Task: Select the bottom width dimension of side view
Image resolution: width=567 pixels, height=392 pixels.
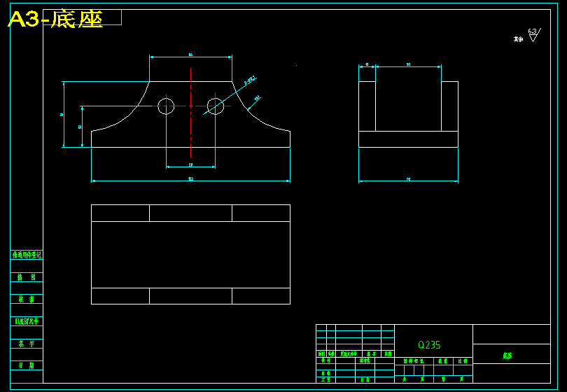Action: tap(408, 179)
